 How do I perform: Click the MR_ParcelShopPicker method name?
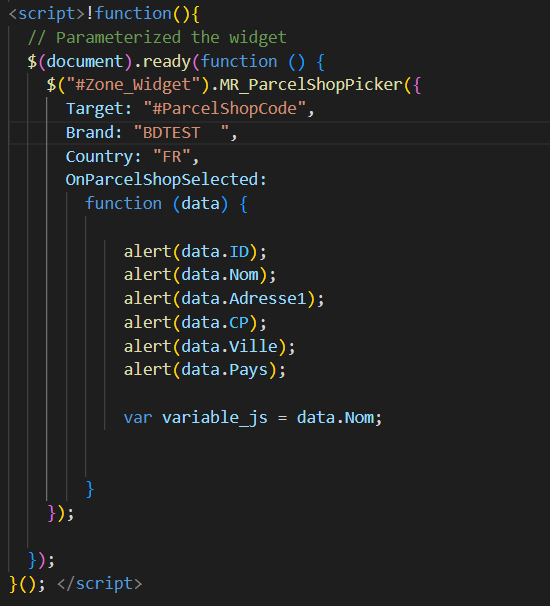pos(311,85)
